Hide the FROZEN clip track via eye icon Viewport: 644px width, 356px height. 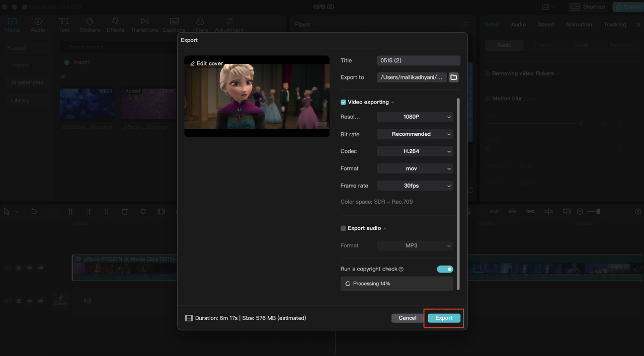pos(29,268)
